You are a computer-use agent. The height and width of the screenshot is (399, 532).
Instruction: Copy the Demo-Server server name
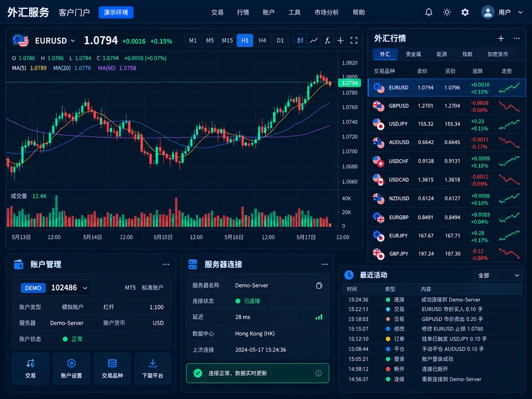[319, 286]
